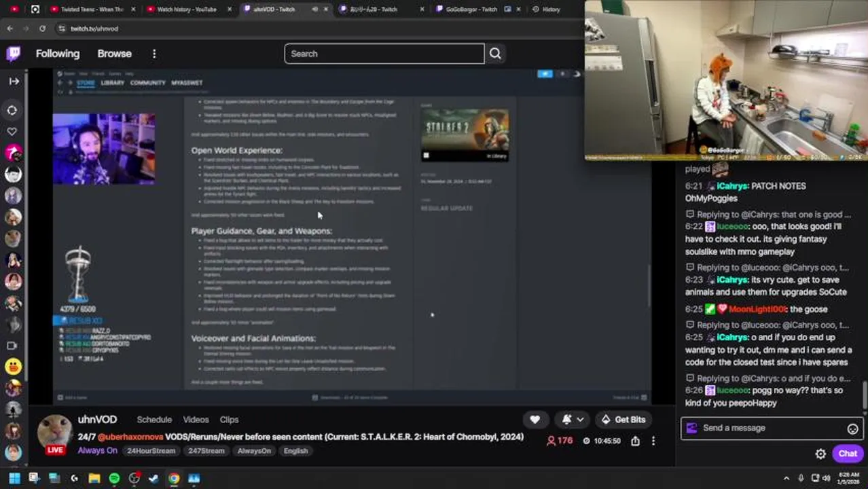Click the browser back arrow

(10, 29)
